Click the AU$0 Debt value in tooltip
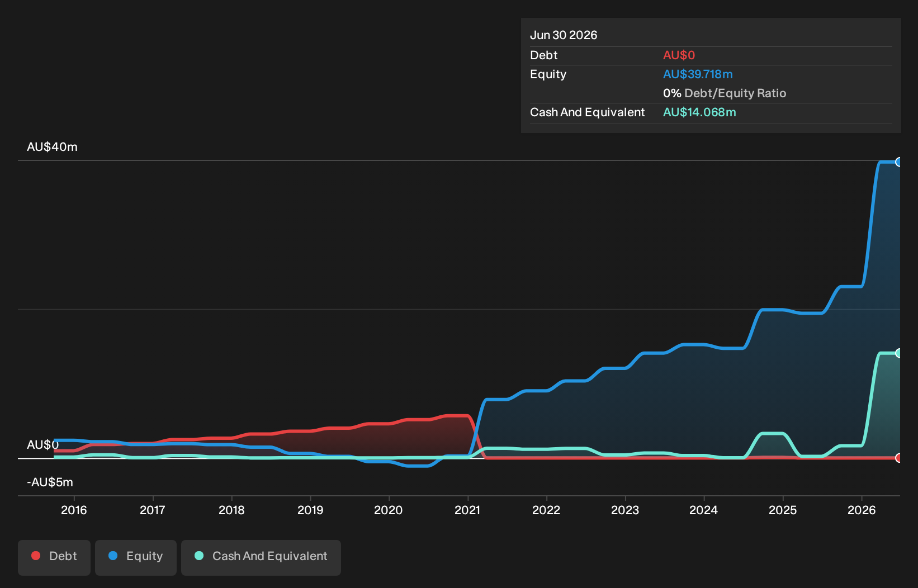The height and width of the screenshot is (588, 918). pyautogui.click(x=679, y=55)
